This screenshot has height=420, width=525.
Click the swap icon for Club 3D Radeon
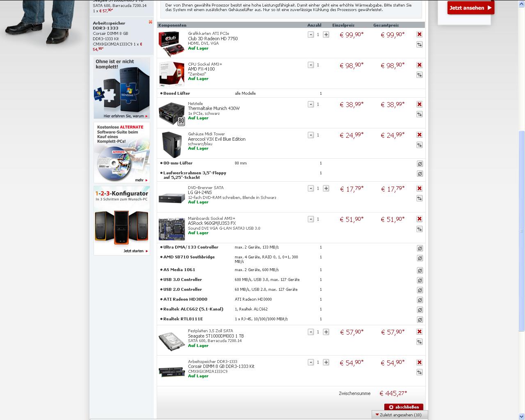419,44
